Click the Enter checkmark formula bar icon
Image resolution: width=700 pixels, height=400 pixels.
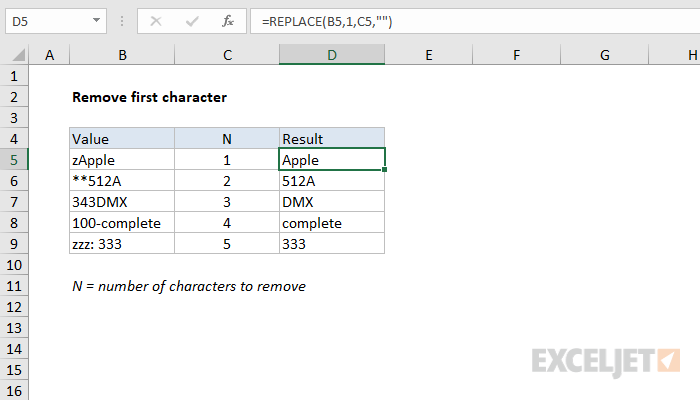click(192, 21)
